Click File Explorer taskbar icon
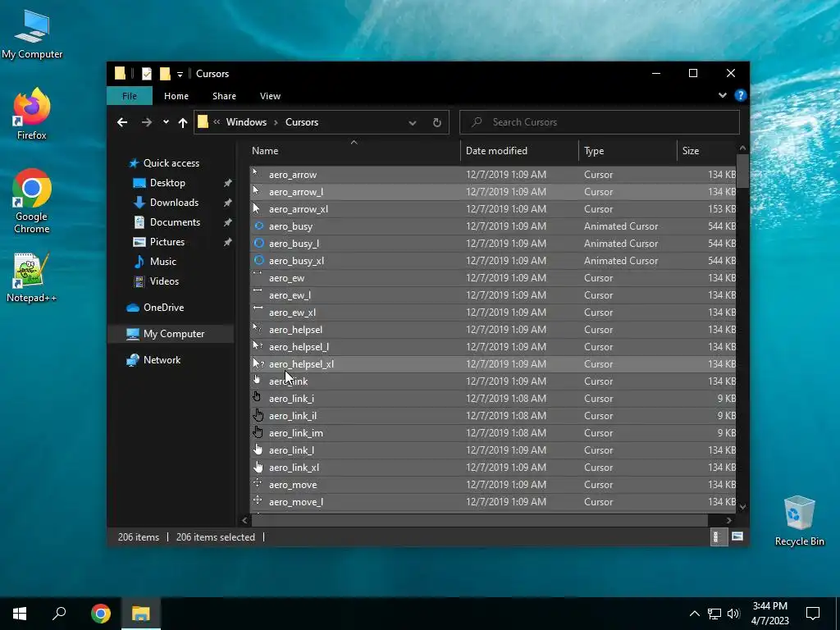 coord(141,614)
